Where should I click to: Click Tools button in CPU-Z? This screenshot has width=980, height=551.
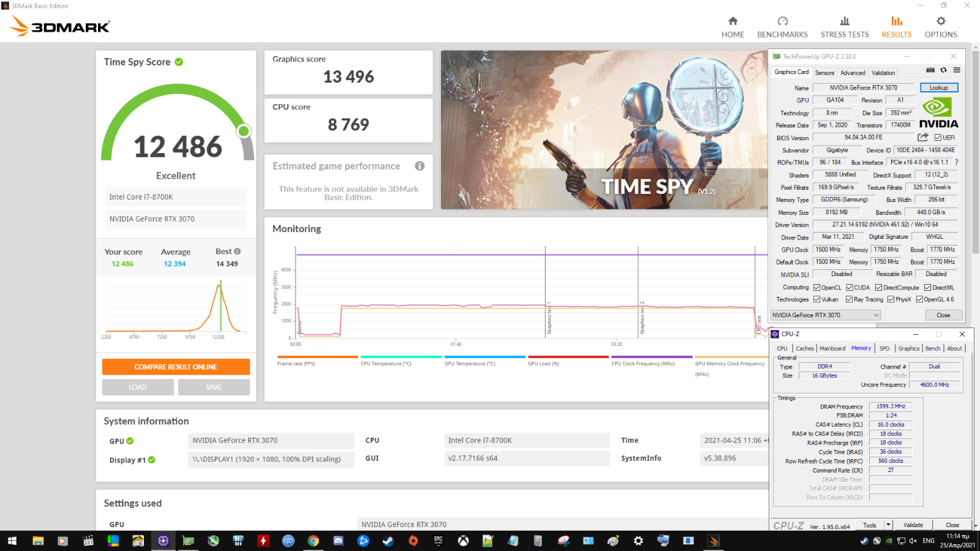pos(870,525)
